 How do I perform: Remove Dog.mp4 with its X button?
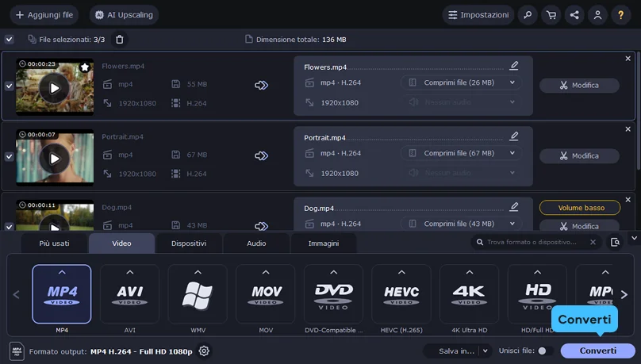coord(628,199)
